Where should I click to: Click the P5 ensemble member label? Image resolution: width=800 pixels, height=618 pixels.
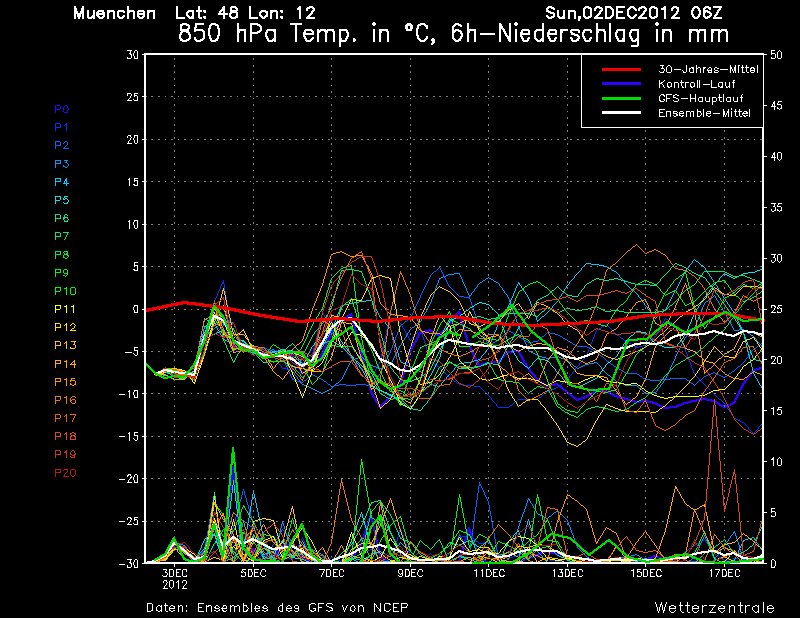point(61,200)
